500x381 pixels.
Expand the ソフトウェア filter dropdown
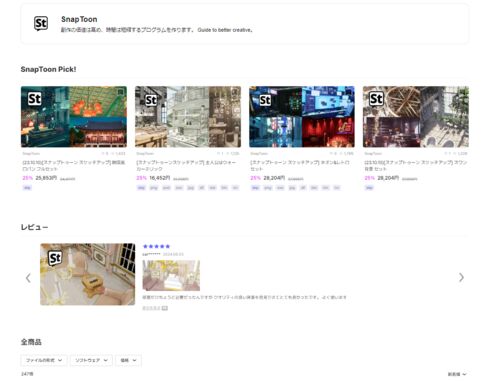coord(91,360)
